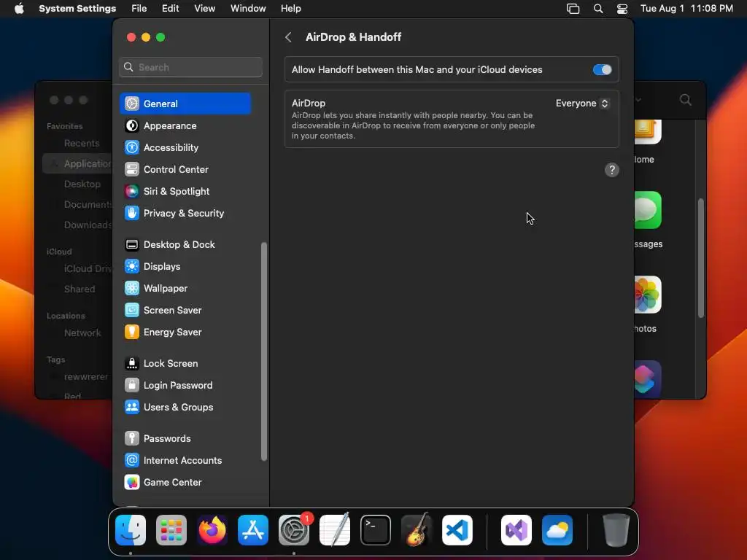
Task: Open Stage Manager menu bar icon
Action: [573, 9]
